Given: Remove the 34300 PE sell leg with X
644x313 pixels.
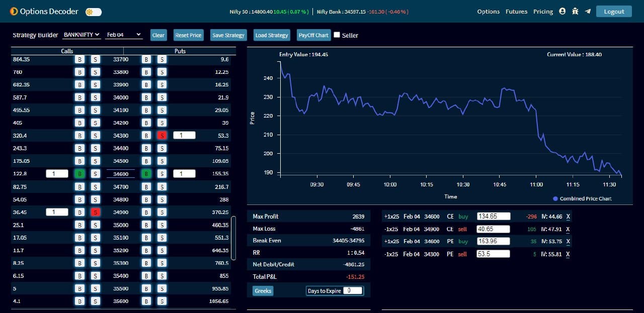Looking at the screenshot, I should (x=568, y=254).
